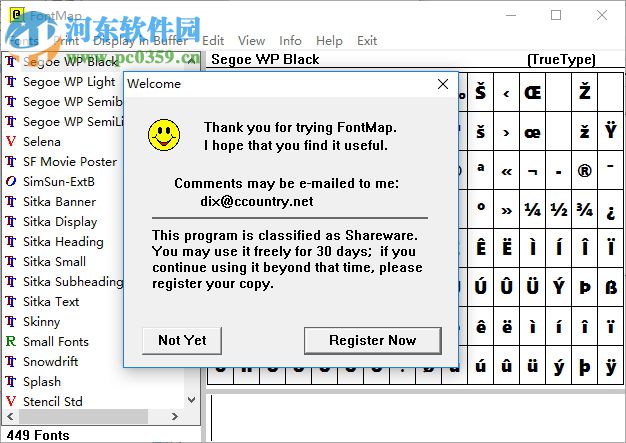Click the smiley face icon in Welcome dialog
This screenshot has height=443, width=626.
point(164,135)
